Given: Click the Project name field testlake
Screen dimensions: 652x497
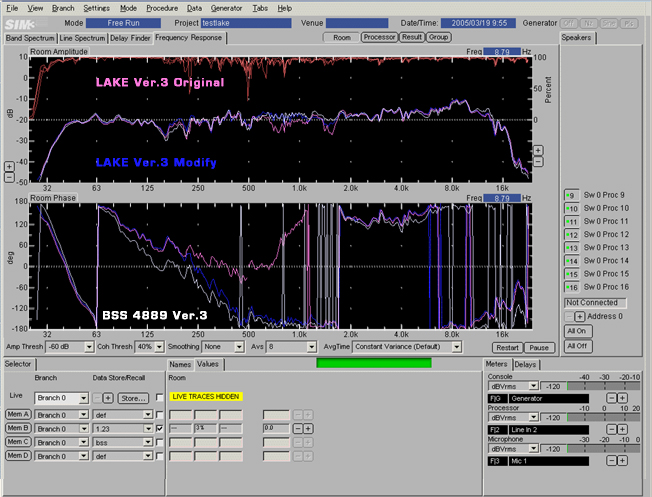Looking at the screenshot, I should [246, 23].
